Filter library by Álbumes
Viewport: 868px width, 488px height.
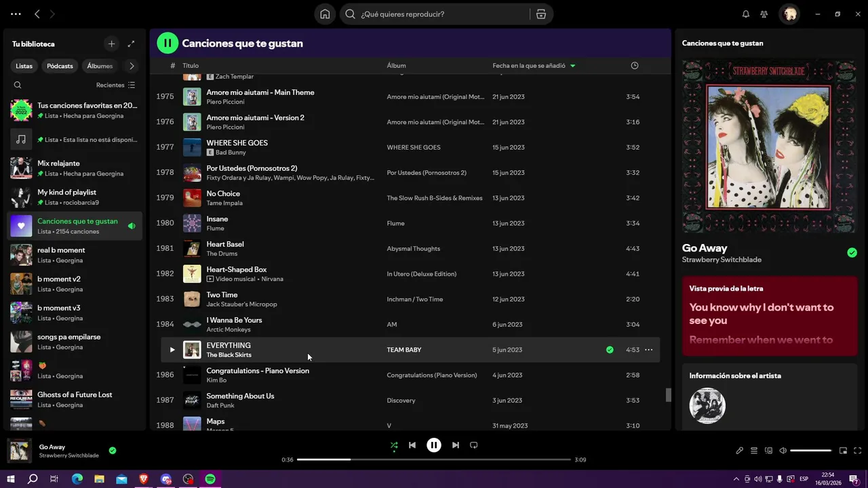100,66
